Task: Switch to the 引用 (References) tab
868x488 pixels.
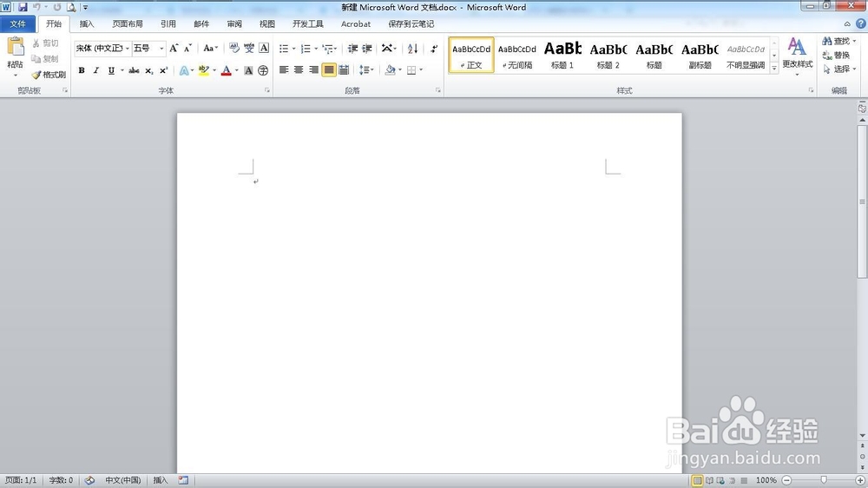Action: pyautogui.click(x=168, y=23)
